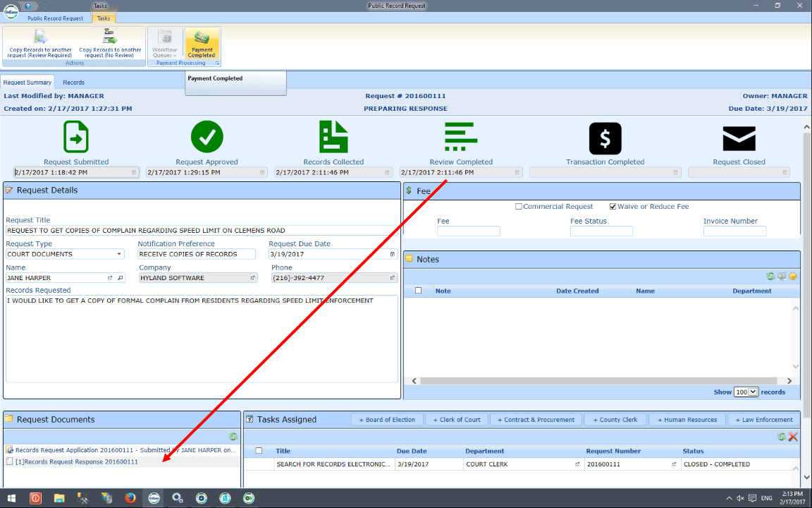Open HYLAND SOFTWARE company link icon

[x=253, y=278]
